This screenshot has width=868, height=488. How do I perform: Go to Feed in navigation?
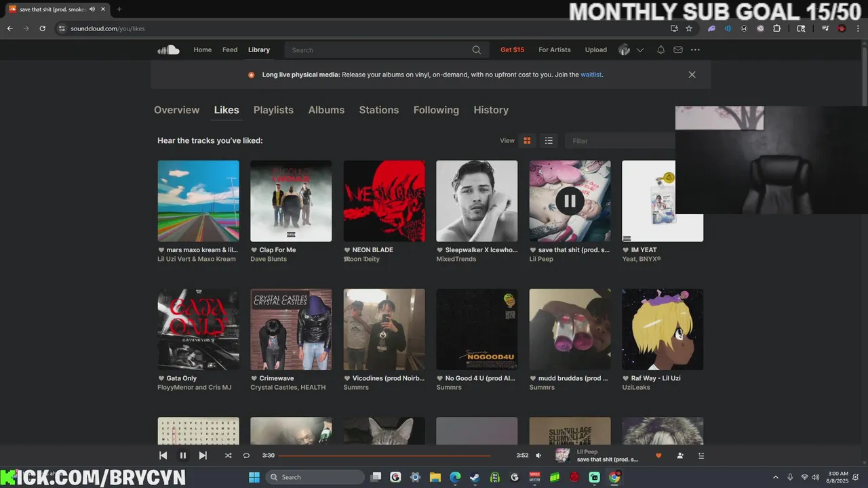230,50
